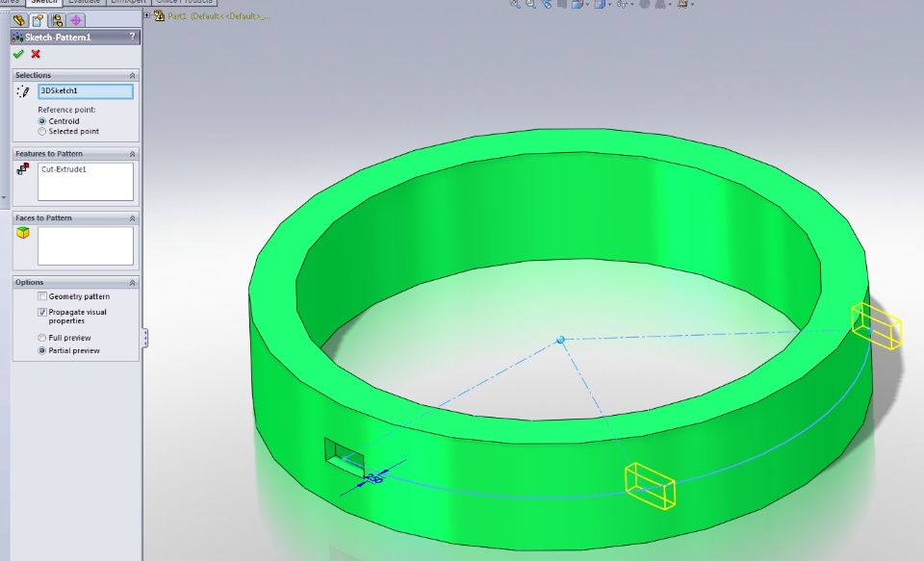The width and height of the screenshot is (924, 561).
Task: Click Part1 (Default<<Default>_ tree label
Action: tap(218, 16)
